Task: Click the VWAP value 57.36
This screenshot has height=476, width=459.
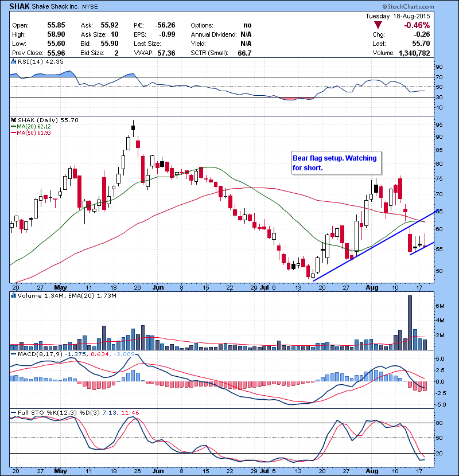Action: 166,53
